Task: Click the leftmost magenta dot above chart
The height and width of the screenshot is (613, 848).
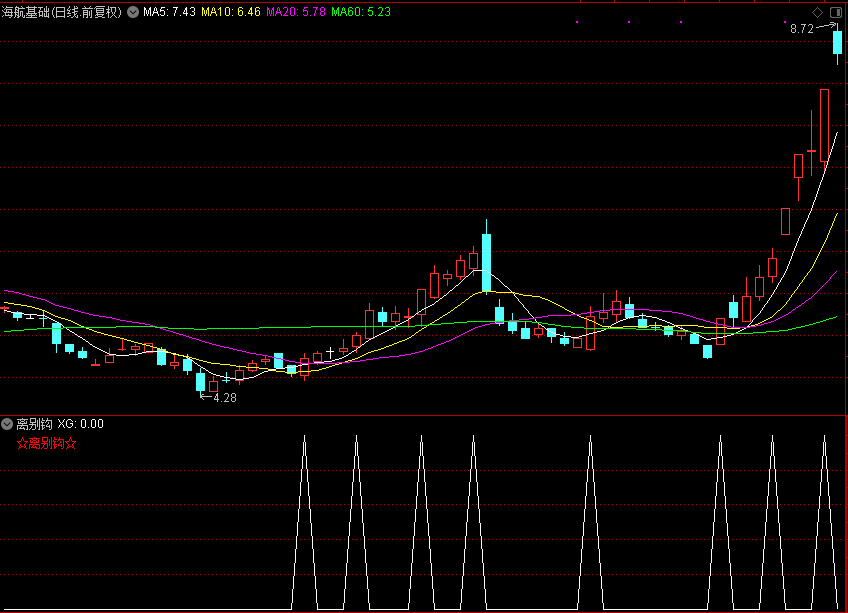Action: pos(578,22)
